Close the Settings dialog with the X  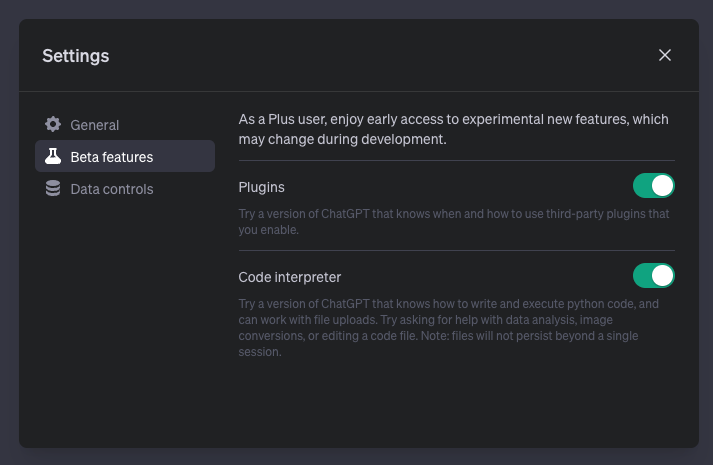pos(665,55)
